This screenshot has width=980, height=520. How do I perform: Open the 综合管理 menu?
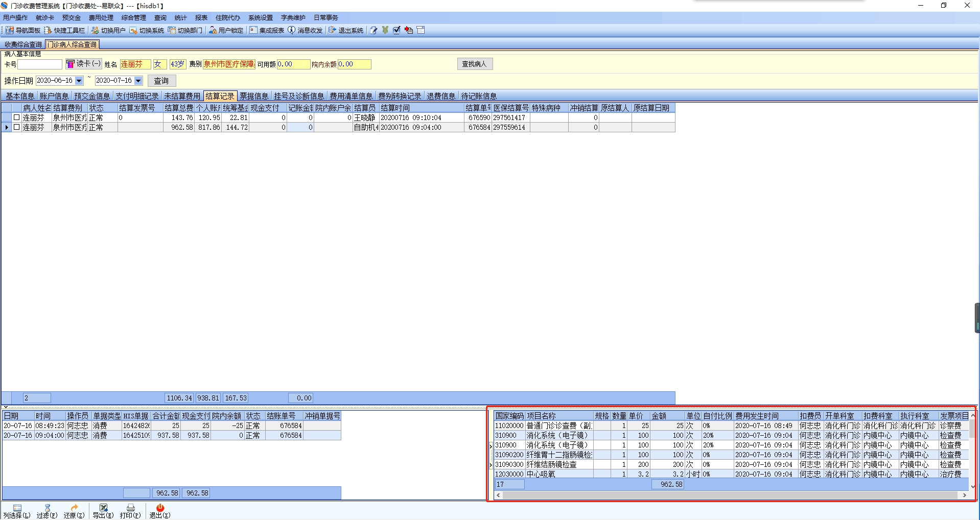click(x=134, y=18)
